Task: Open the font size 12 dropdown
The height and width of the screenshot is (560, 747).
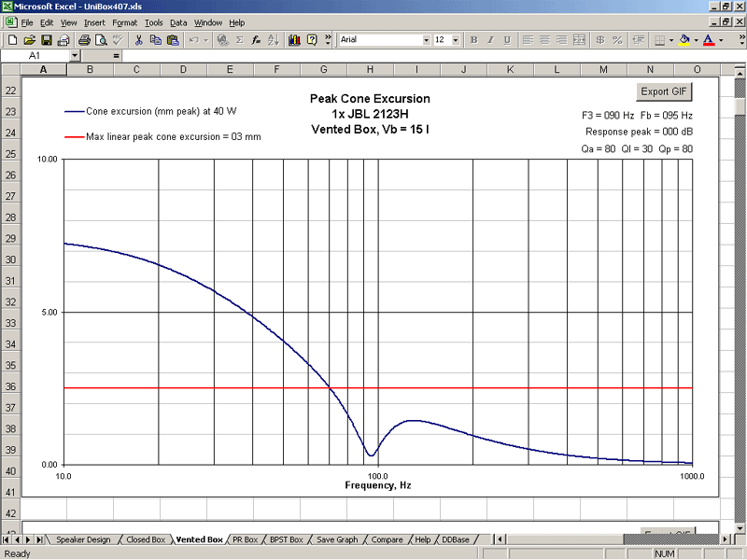Action: [x=456, y=40]
